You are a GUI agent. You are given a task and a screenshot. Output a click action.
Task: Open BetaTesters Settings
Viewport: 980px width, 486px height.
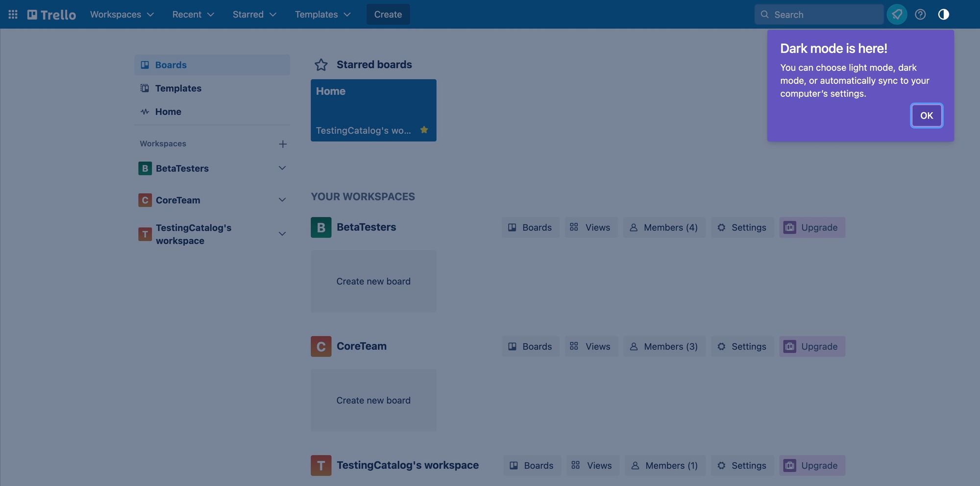pos(742,228)
